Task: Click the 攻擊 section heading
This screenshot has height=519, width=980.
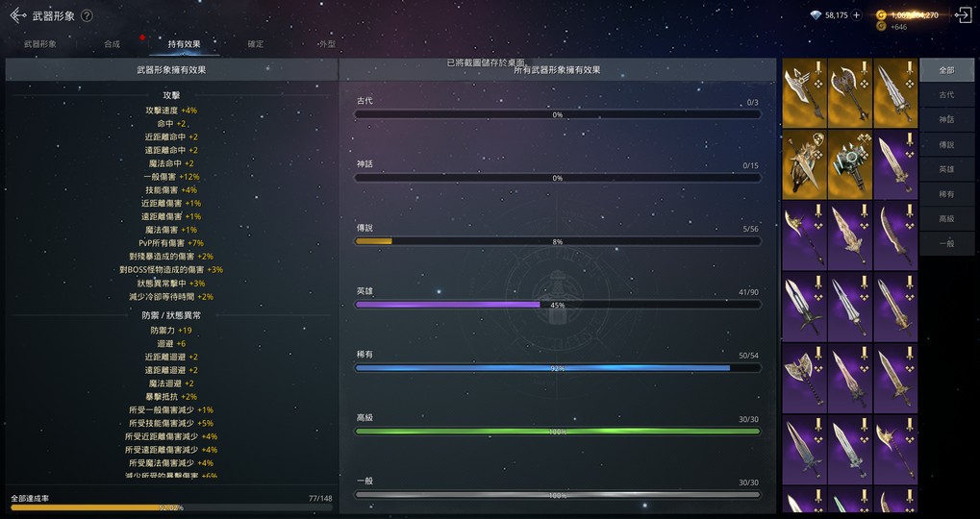Action: click(x=171, y=95)
